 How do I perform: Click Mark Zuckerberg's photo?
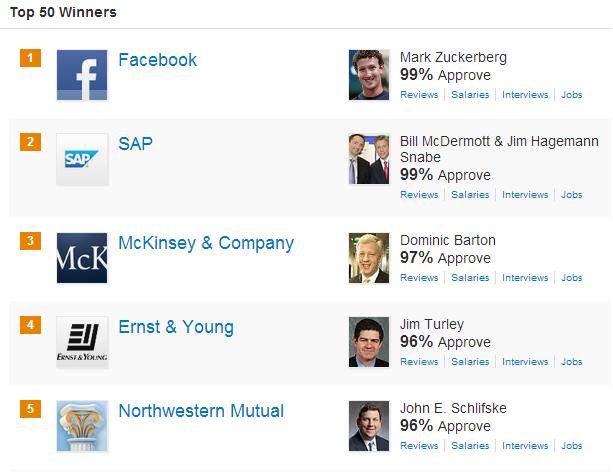369,75
